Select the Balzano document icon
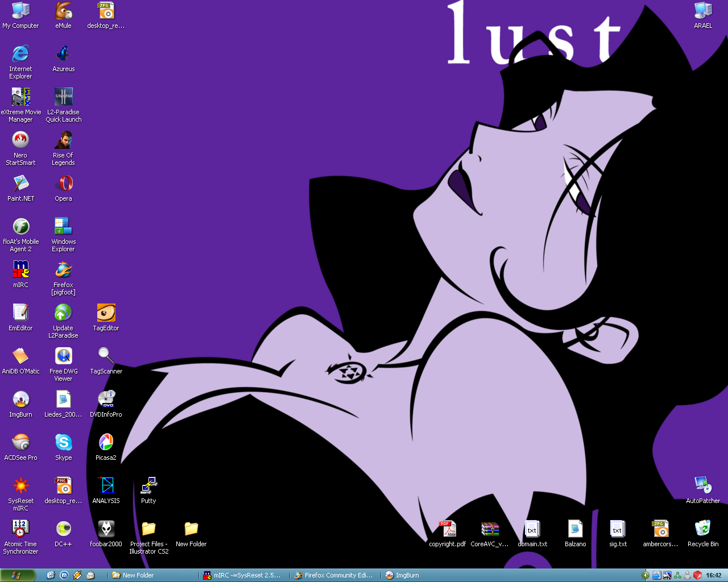The image size is (728, 582). pyautogui.click(x=575, y=534)
